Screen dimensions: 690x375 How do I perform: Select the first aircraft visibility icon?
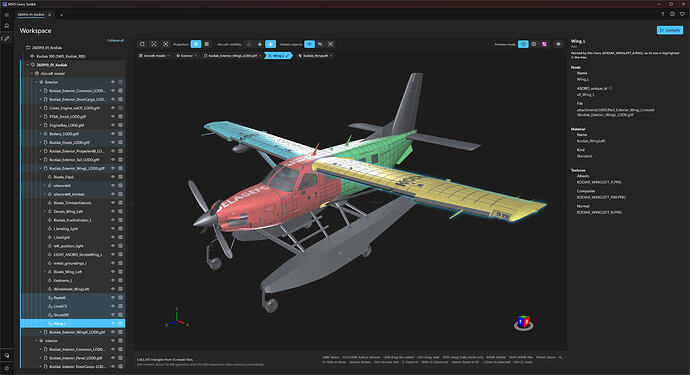point(249,44)
